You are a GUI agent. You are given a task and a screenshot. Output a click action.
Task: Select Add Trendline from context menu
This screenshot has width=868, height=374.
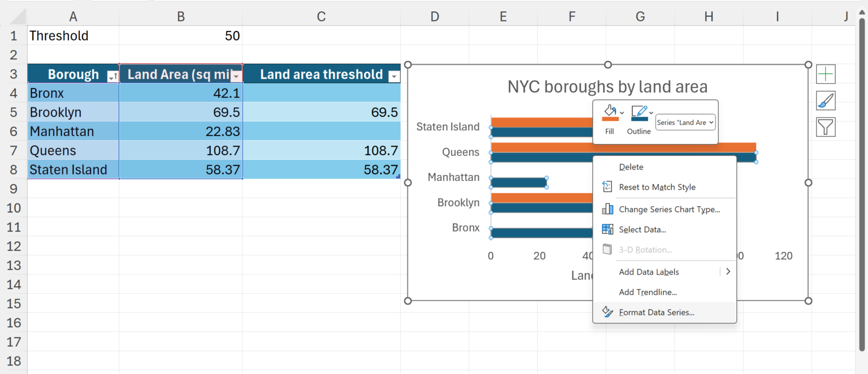pos(648,292)
